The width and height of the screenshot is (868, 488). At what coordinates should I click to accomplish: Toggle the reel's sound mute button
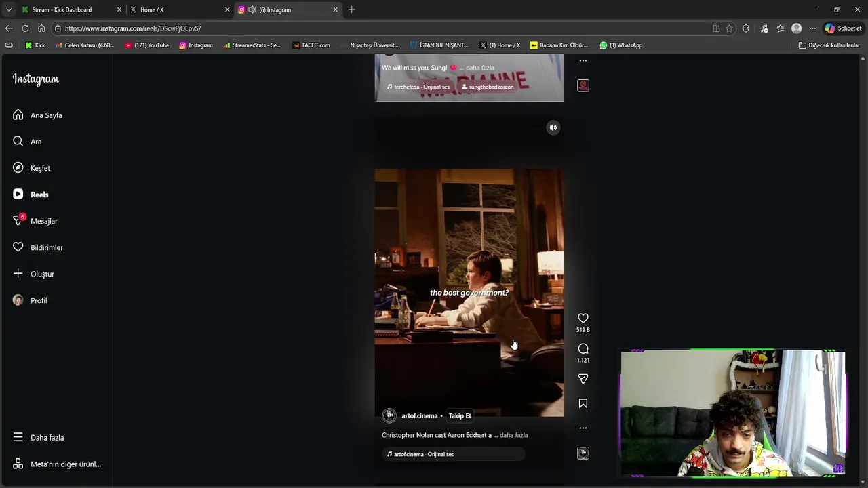click(553, 127)
